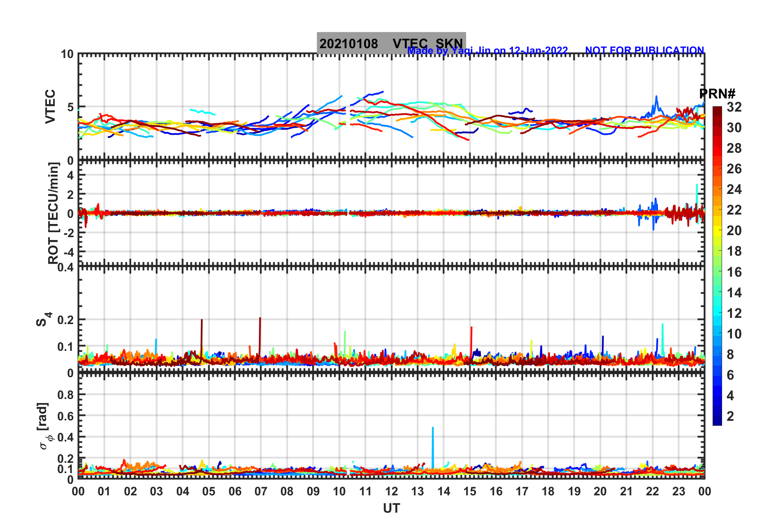Click colorbar tick label 2
Viewport: 783px width, 532px height.
(x=730, y=416)
